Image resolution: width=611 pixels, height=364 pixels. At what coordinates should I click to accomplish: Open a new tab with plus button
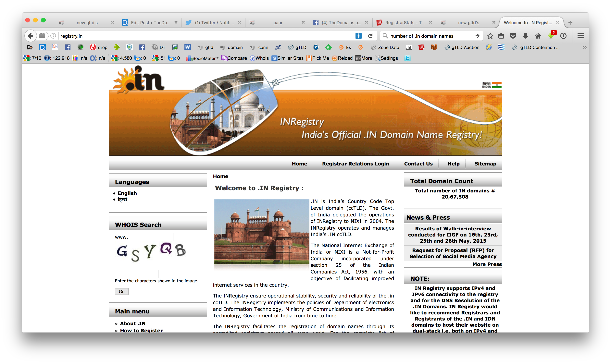(x=570, y=23)
